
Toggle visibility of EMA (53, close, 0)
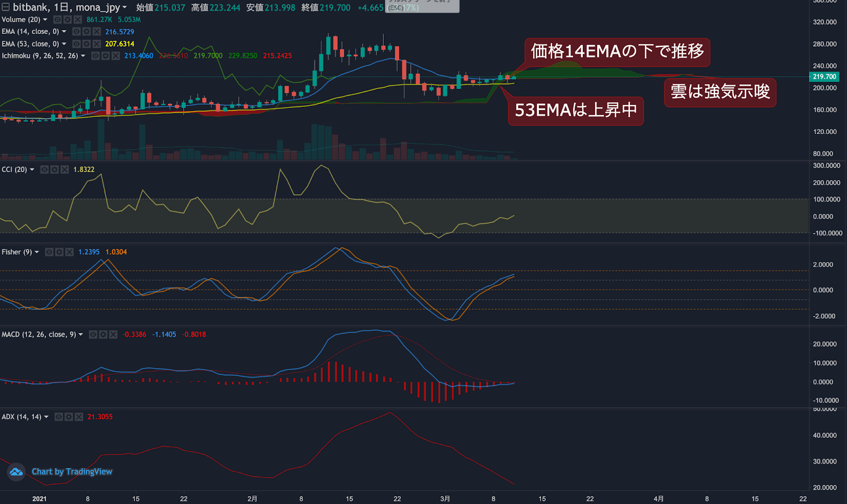77,44
